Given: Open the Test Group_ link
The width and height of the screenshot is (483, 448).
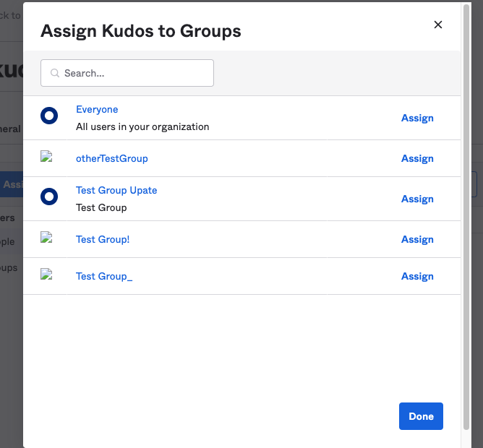Looking at the screenshot, I should [x=104, y=276].
